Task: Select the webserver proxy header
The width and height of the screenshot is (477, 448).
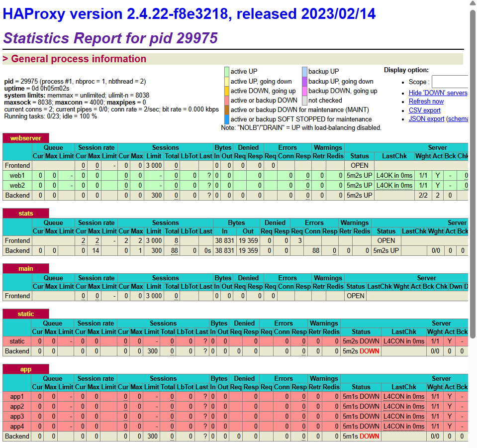Action: 26,138
